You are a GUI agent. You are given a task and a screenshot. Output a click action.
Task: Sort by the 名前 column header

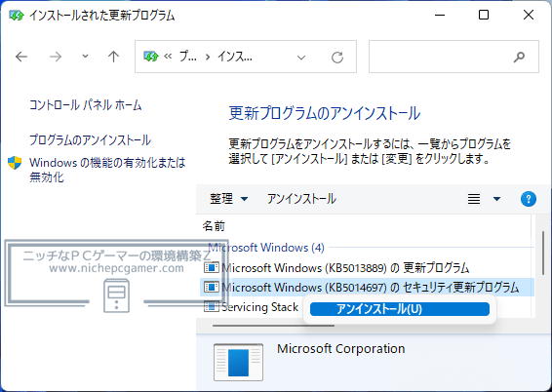214,226
